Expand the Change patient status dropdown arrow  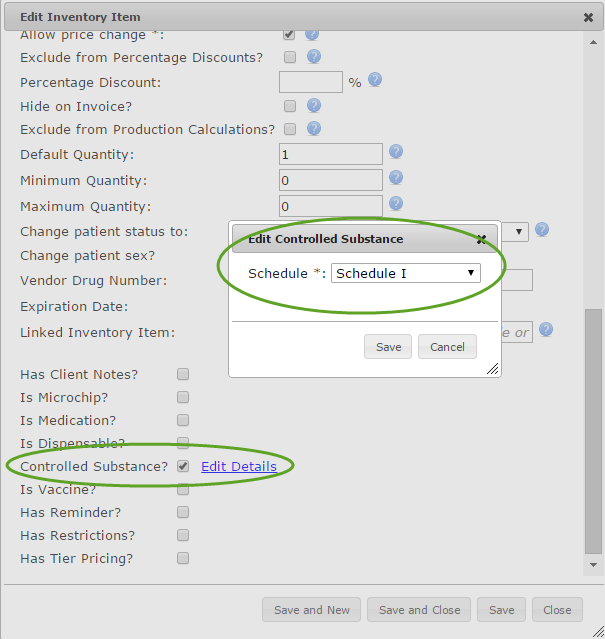(x=518, y=232)
